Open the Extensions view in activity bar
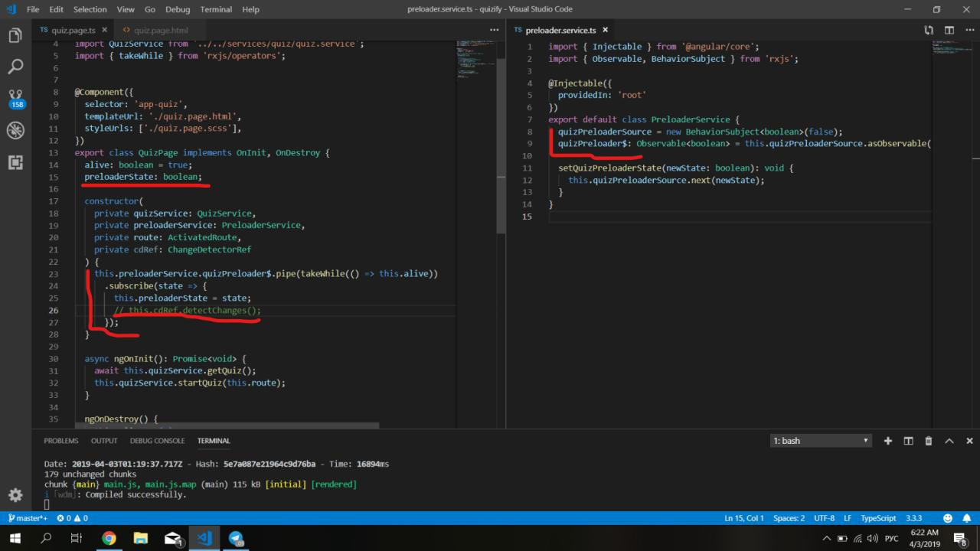This screenshot has width=980, height=551. (x=15, y=161)
